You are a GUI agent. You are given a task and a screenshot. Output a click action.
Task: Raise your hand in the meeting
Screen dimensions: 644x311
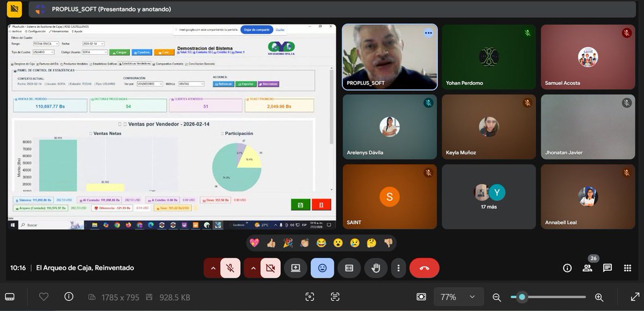(376, 268)
